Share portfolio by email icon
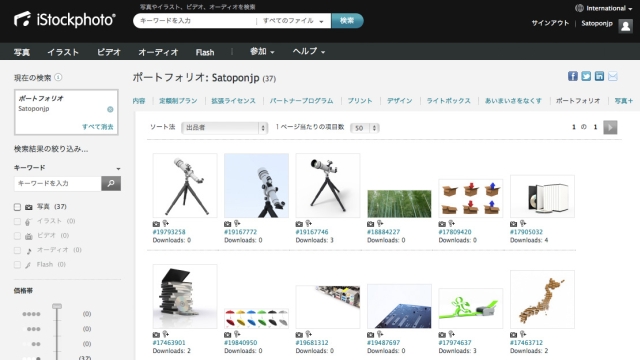 613,76
